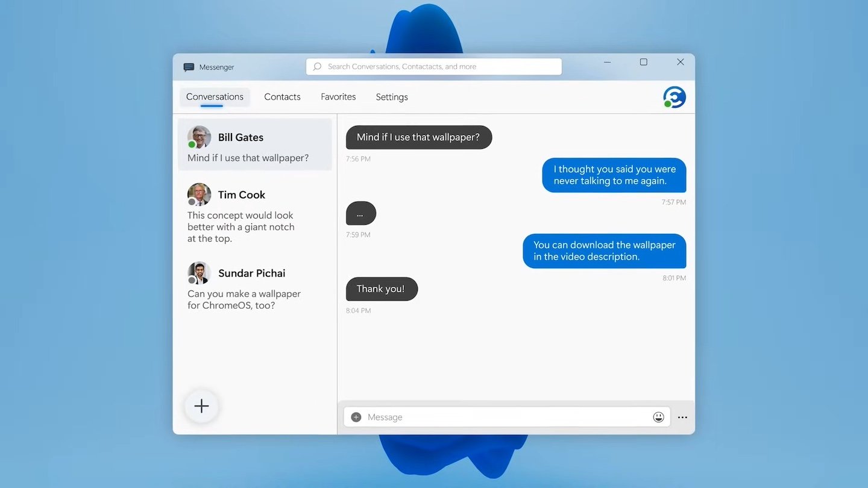
Task: Open the Sundar Pichai conversation name
Action: click(251, 273)
